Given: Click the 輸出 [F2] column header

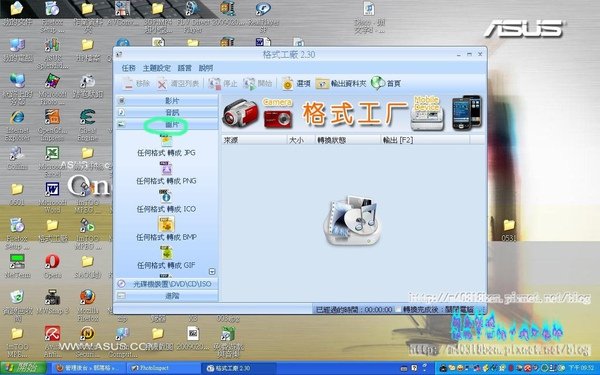Looking at the screenshot, I should tap(425, 140).
